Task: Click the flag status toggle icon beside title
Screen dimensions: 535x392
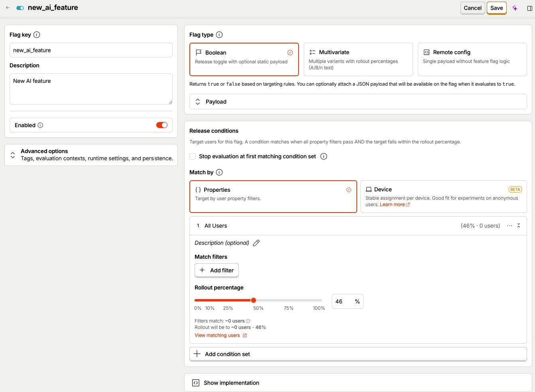Action: point(20,8)
